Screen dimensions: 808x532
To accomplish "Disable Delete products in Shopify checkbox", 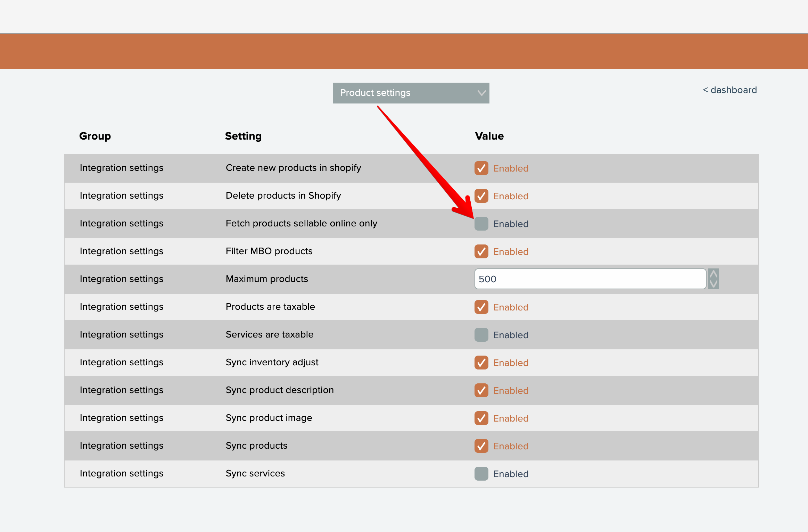I will pyautogui.click(x=481, y=196).
